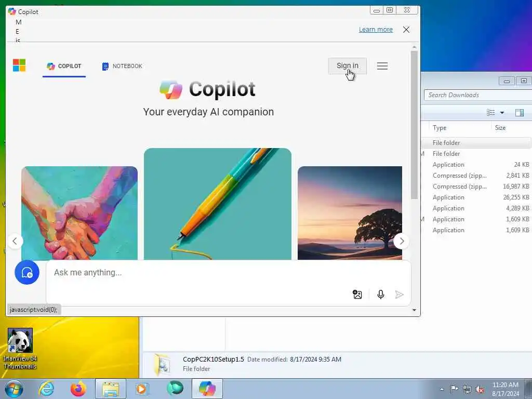Open the clock showing 11:20 AM

click(505, 389)
